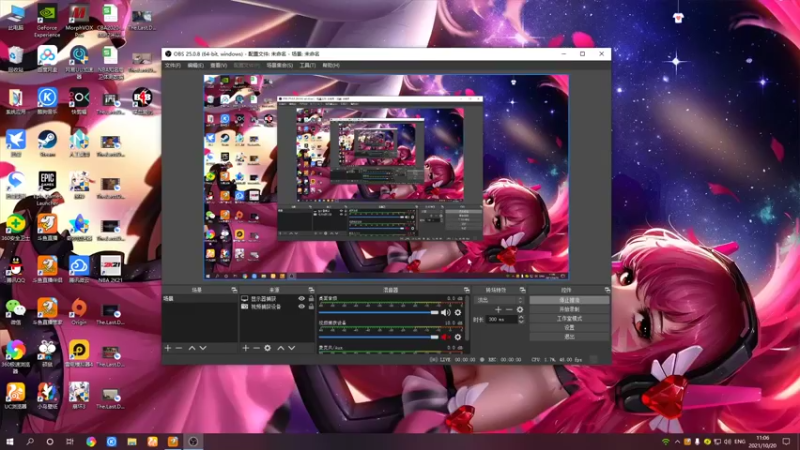
Task: Decrease transition duration with the down stepper arrow
Action: click(521, 321)
